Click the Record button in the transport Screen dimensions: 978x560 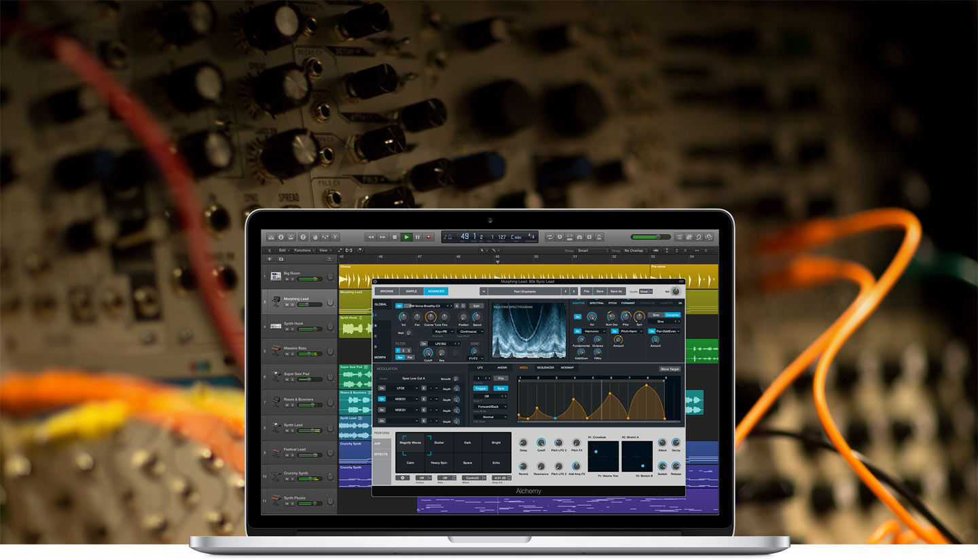tap(429, 237)
